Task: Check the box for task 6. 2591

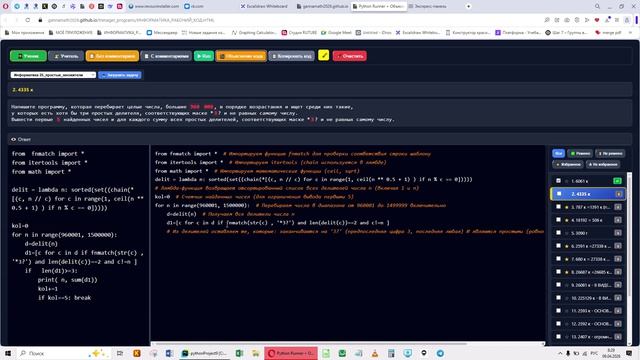Action: (558, 246)
